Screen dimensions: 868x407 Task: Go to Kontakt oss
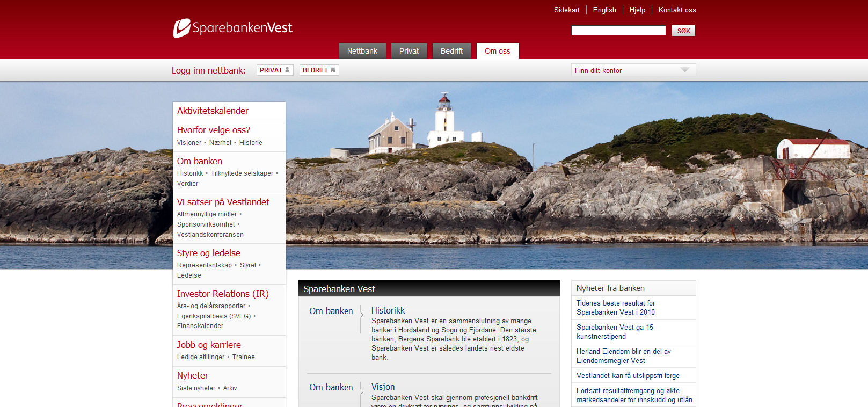(677, 10)
